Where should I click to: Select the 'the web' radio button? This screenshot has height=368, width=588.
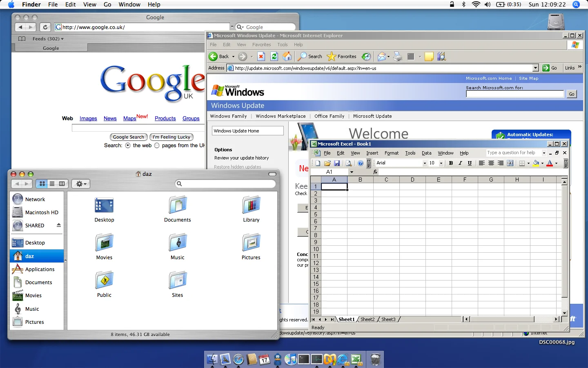click(128, 146)
